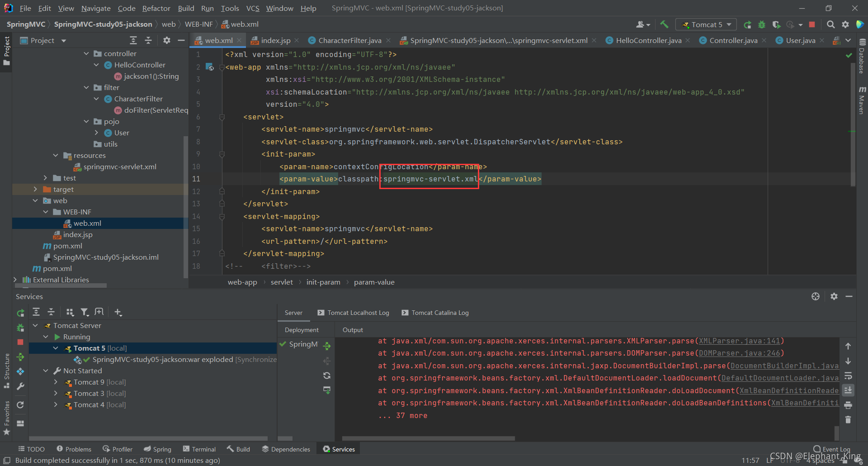The image size is (868, 466).
Task: Toggle the Structure tool window button
Action: tap(6, 371)
